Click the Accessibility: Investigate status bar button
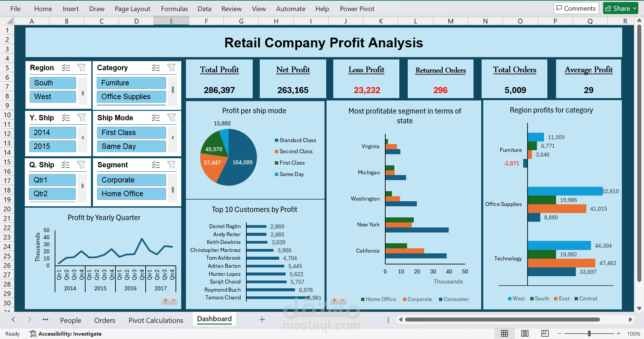The width and height of the screenshot is (644, 339). [66, 334]
